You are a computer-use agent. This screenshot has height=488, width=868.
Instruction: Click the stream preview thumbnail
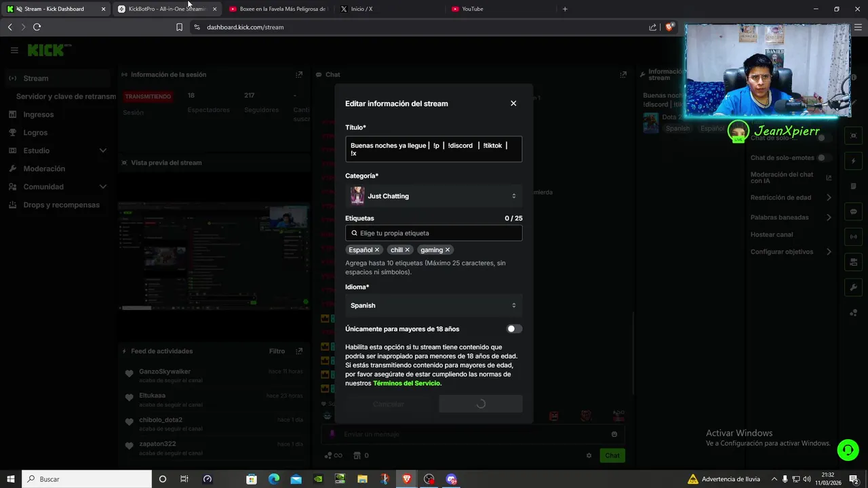pos(214,258)
